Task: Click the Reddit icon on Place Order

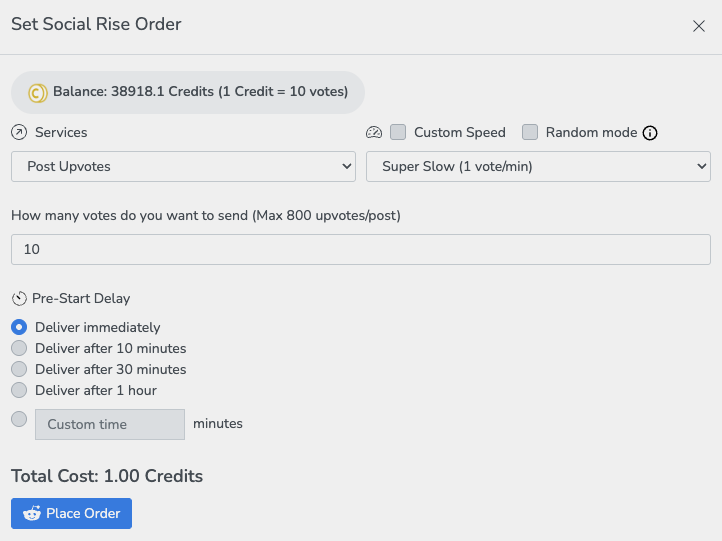Action: pos(32,513)
